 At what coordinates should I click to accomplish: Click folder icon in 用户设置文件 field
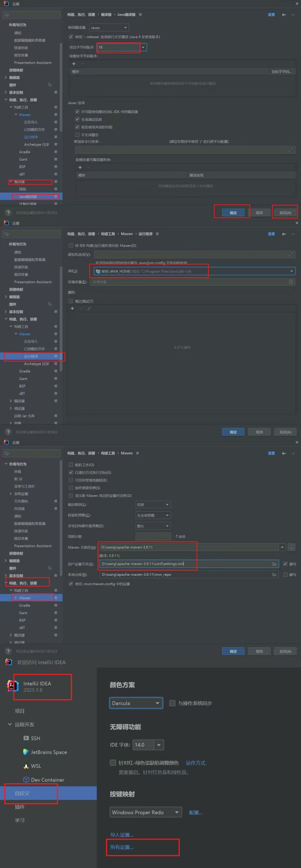click(274, 564)
